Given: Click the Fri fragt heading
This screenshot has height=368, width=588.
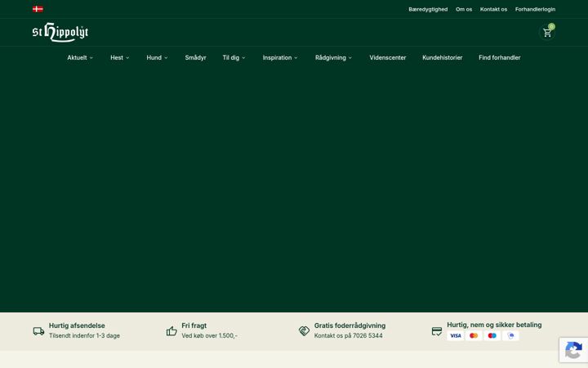Looking at the screenshot, I should [x=194, y=325].
